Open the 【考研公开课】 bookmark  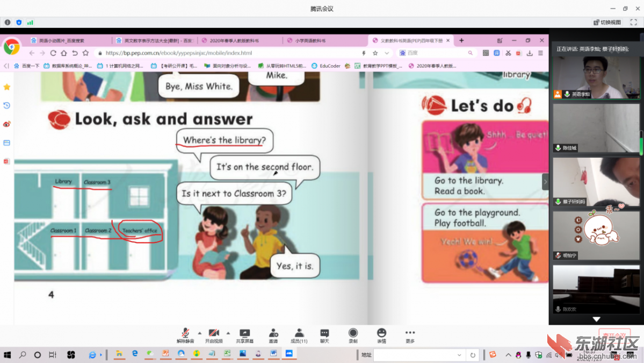pyautogui.click(x=174, y=66)
